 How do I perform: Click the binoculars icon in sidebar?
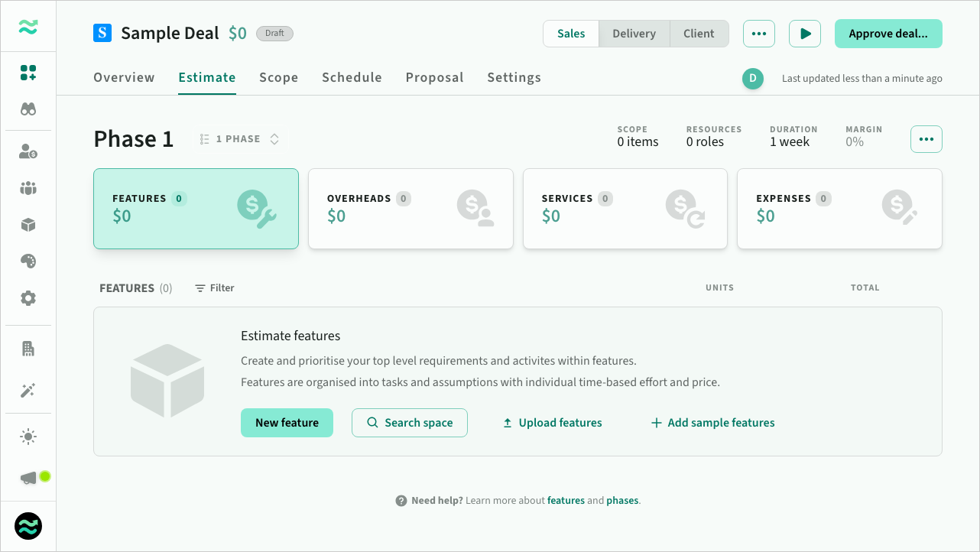[x=28, y=109]
